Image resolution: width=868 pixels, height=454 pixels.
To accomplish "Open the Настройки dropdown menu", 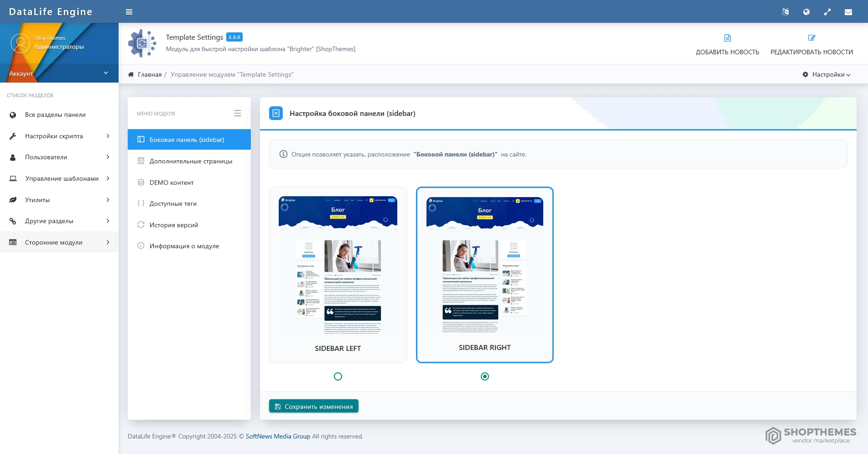I will [x=826, y=74].
